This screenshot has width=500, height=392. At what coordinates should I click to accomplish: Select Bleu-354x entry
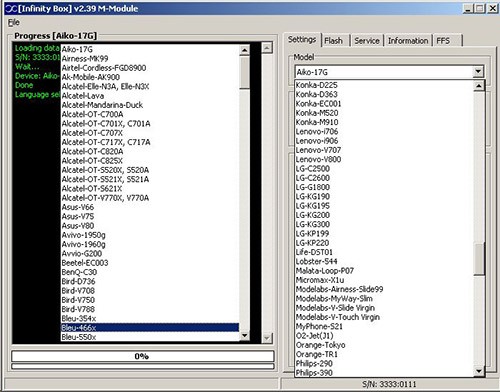tap(150, 318)
